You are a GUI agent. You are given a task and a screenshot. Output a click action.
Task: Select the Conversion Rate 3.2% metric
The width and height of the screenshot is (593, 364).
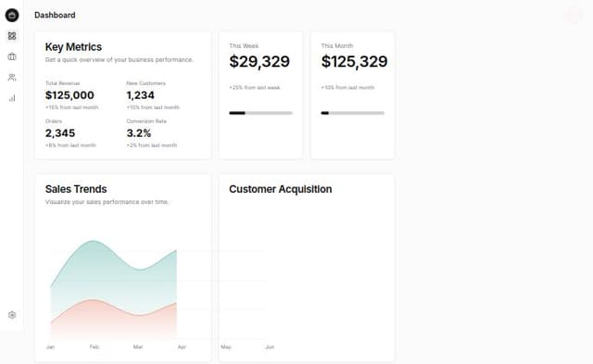[152, 133]
